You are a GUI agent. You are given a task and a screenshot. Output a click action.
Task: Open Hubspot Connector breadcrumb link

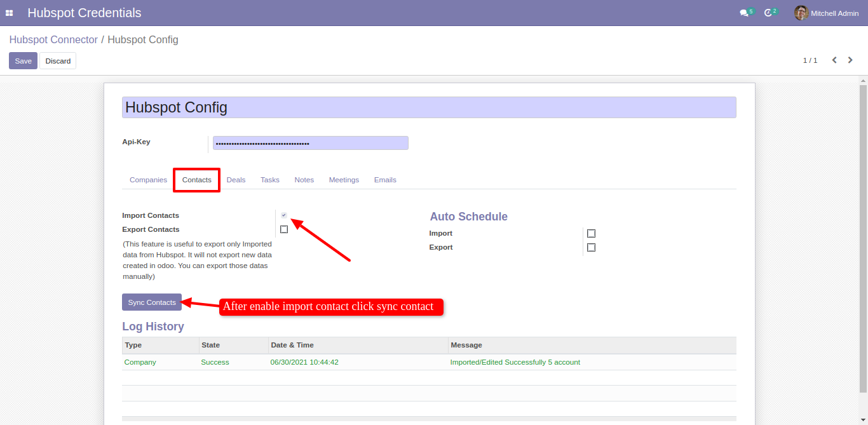[53, 40]
